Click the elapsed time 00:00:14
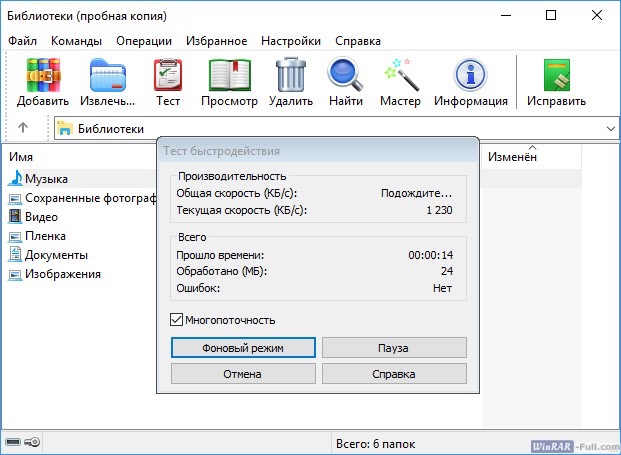Image resolution: width=621 pixels, height=455 pixels. (x=431, y=255)
